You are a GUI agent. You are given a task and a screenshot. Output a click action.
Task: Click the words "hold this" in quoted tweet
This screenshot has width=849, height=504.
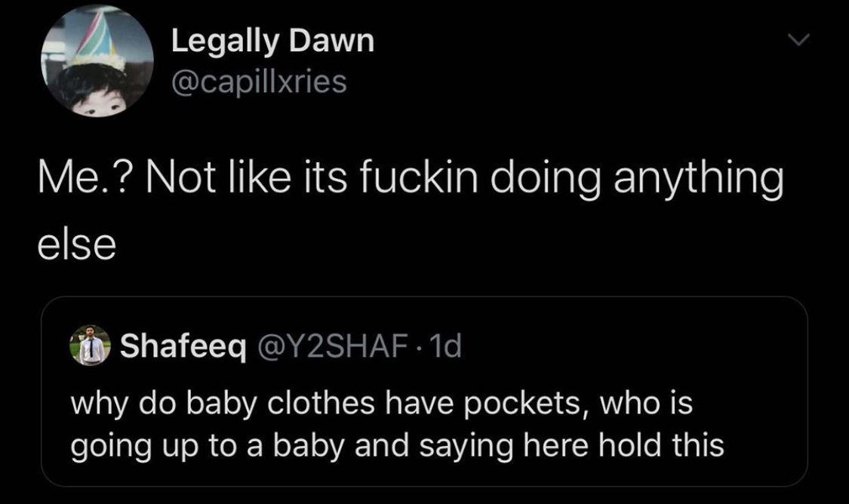pos(661,445)
